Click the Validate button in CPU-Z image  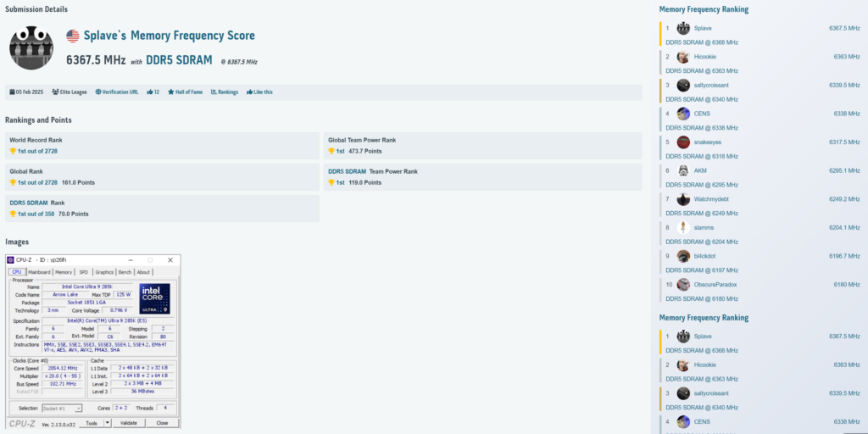pos(129,423)
